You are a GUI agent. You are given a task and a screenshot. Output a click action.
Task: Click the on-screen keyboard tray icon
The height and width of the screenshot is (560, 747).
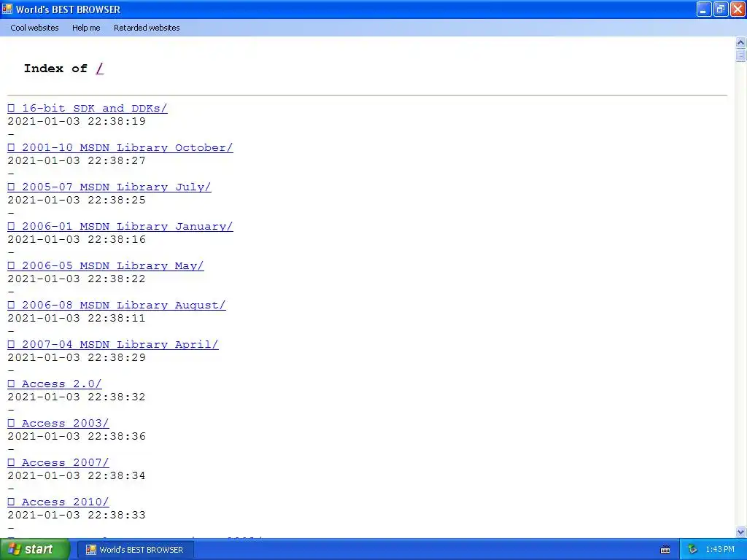click(665, 550)
